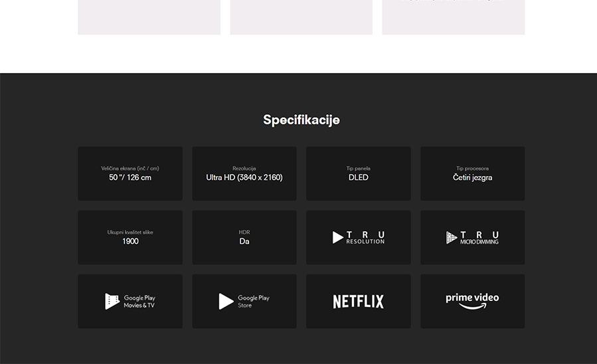Click the TRU Resolution play triangle icon

(x=338, y=238)
